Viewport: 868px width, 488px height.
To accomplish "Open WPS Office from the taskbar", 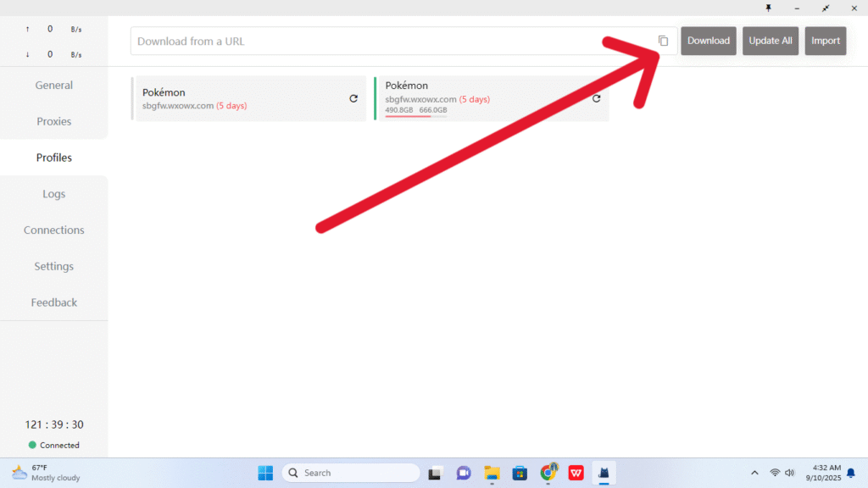I will point(576,473).
